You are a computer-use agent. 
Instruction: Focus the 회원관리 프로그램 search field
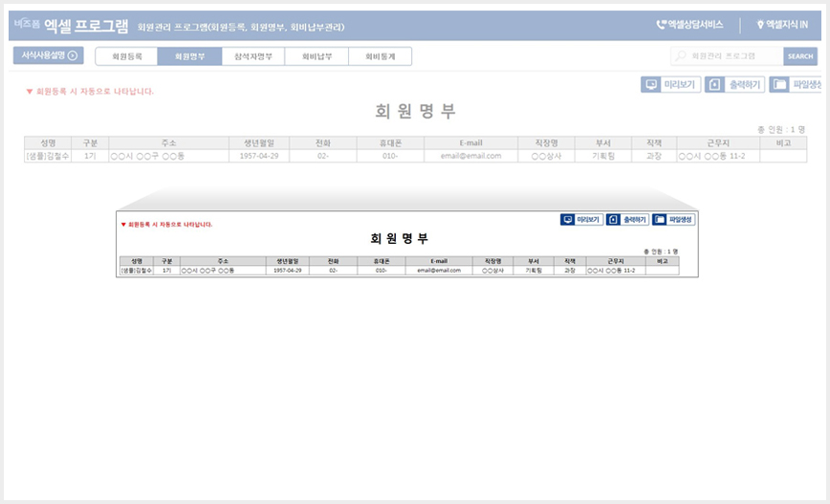tap(728, 56)
